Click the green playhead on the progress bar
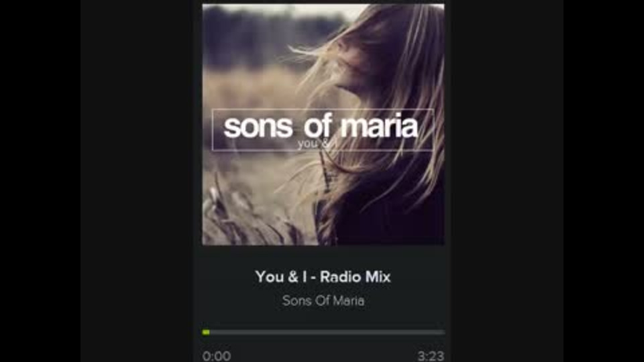The width and height of the screenshot is (644, 362). click(x=206, y=332)
